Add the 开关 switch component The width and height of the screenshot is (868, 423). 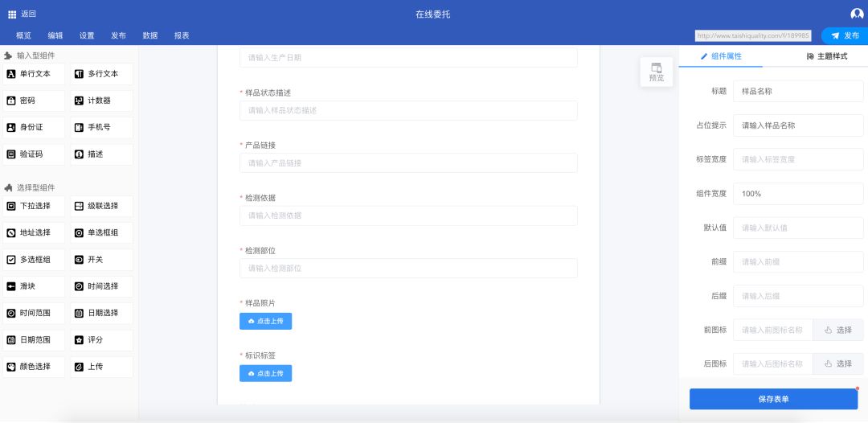[102, 260]
